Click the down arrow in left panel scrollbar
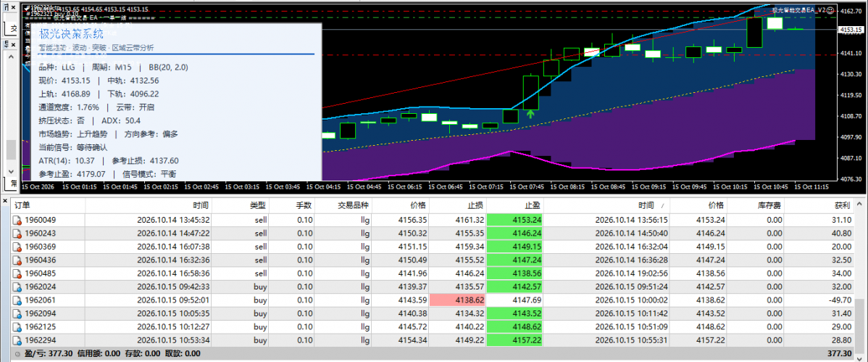868x362 pixels. click(x=11, y=172)
